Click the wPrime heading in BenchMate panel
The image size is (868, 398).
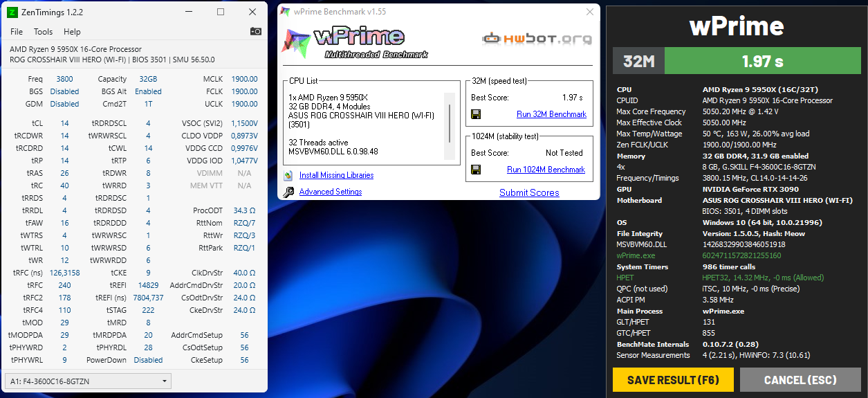pyautogui.click(x=737, y=26)
